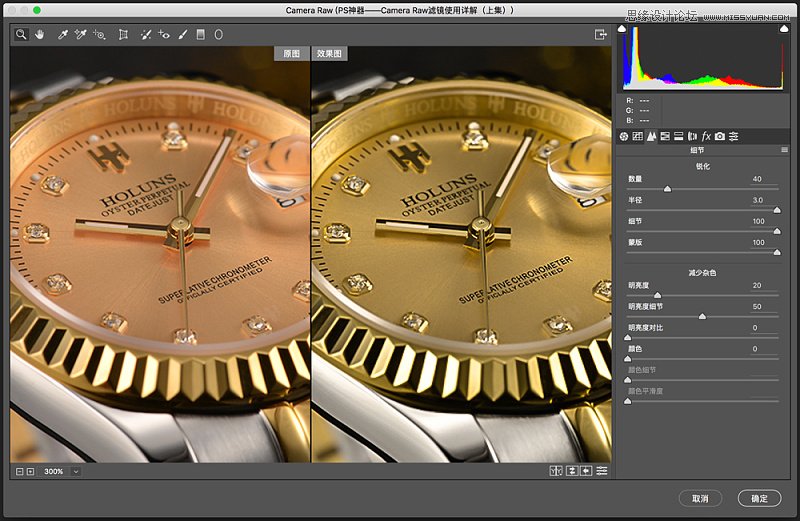Switch to the Basic panel tab

point(624,135)
